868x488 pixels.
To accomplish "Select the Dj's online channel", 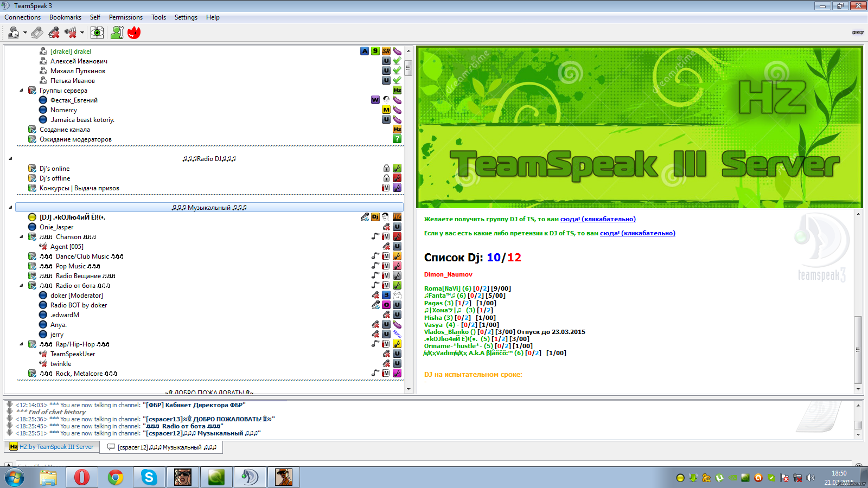I will point(54,169).
